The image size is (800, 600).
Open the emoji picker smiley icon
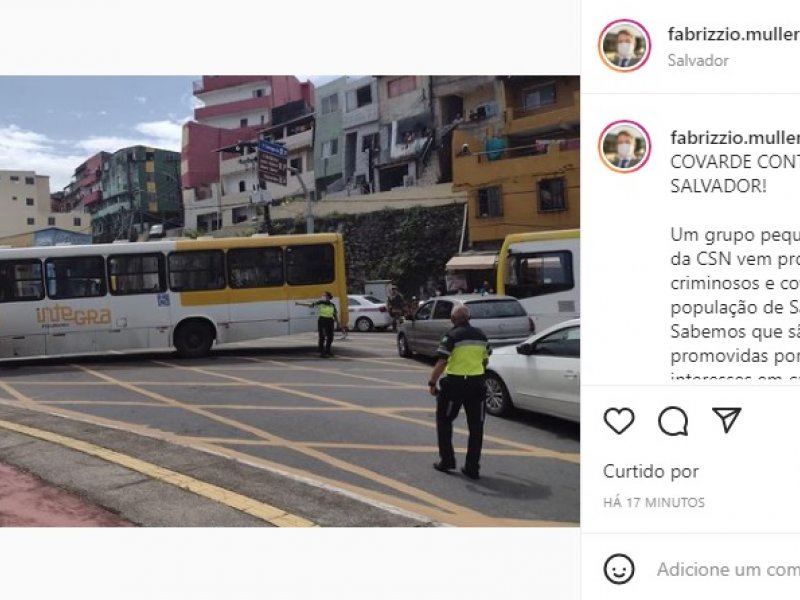click(x=619, y=569)
